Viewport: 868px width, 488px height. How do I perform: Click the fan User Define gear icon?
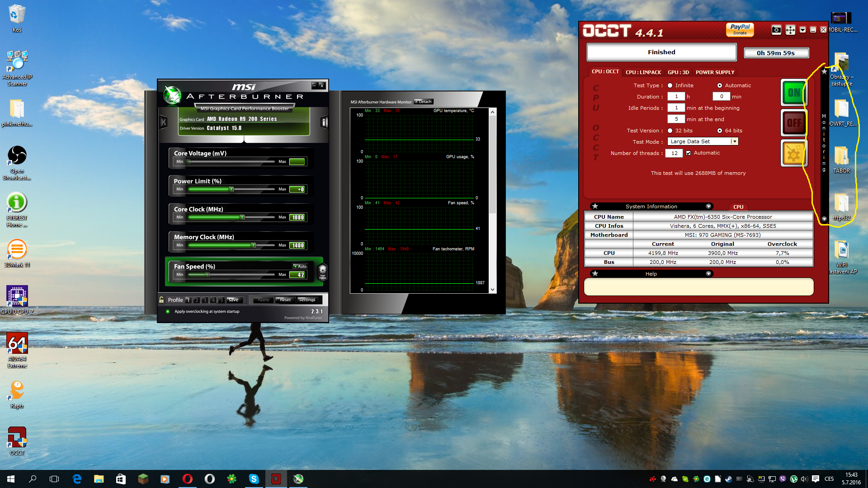[322, 271]
